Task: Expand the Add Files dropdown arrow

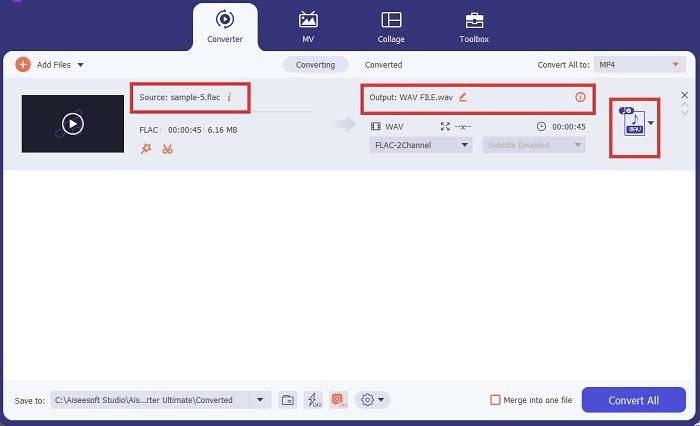Action: (x=80, y=65)
